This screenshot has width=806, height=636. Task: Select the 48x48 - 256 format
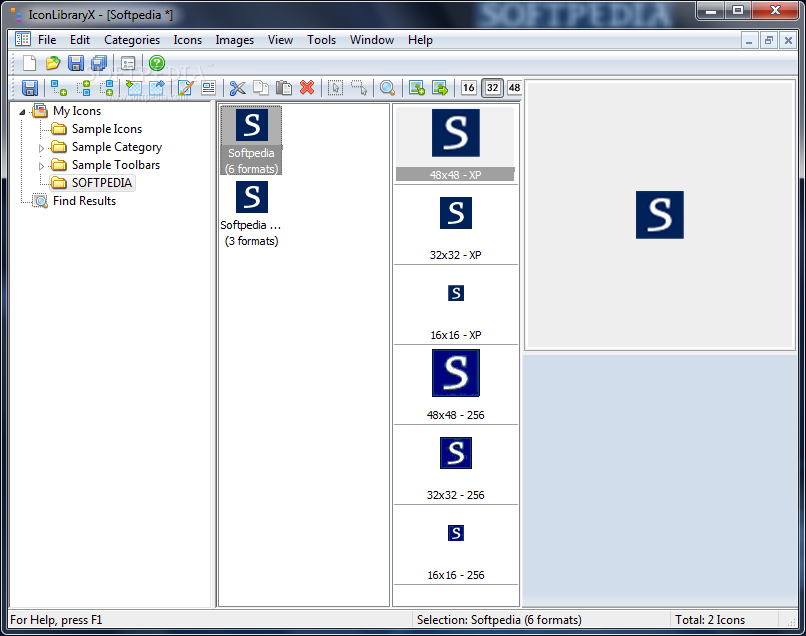pos(455,386)
